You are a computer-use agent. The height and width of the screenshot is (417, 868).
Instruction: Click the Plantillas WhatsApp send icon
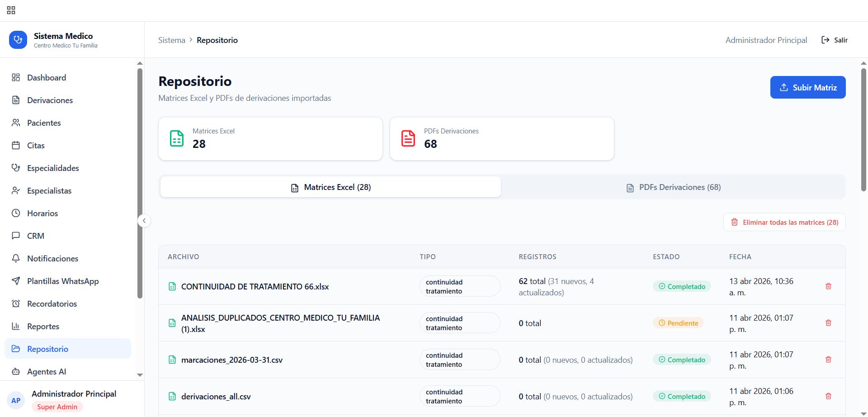pyautogui.click(x=16, y=281)
